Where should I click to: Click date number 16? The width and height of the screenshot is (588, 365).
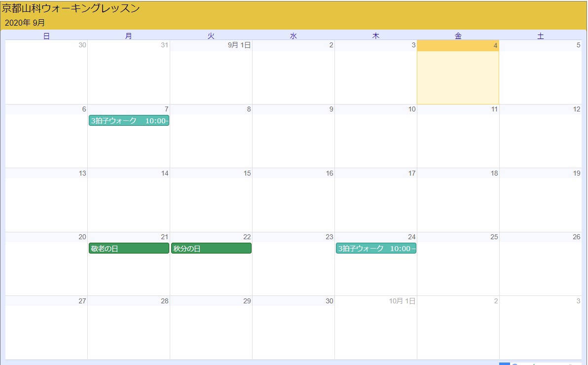tap(329, 173)
